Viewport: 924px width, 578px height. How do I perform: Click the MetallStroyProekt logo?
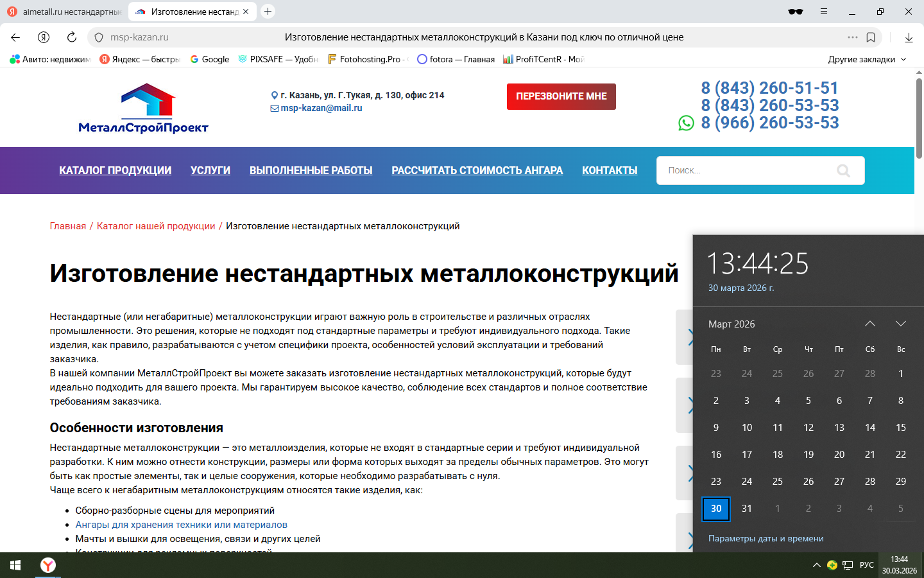pyautogui.click(x=143, y=109)
